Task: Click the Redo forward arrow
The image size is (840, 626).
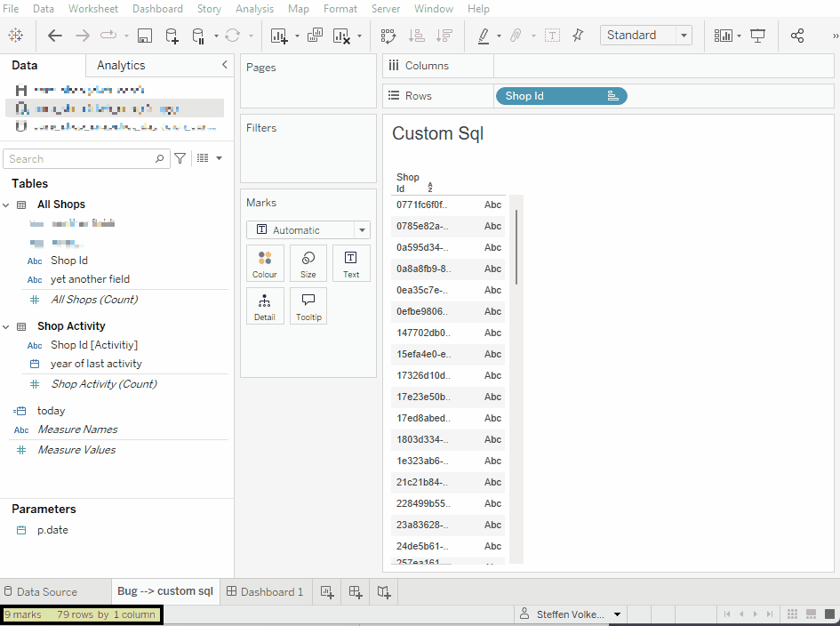Action: [83, 36]
